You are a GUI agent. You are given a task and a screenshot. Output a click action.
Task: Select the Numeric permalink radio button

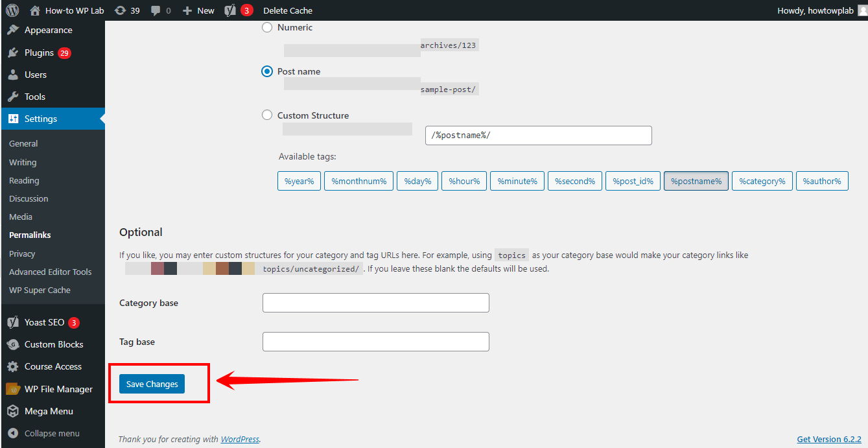267,27
